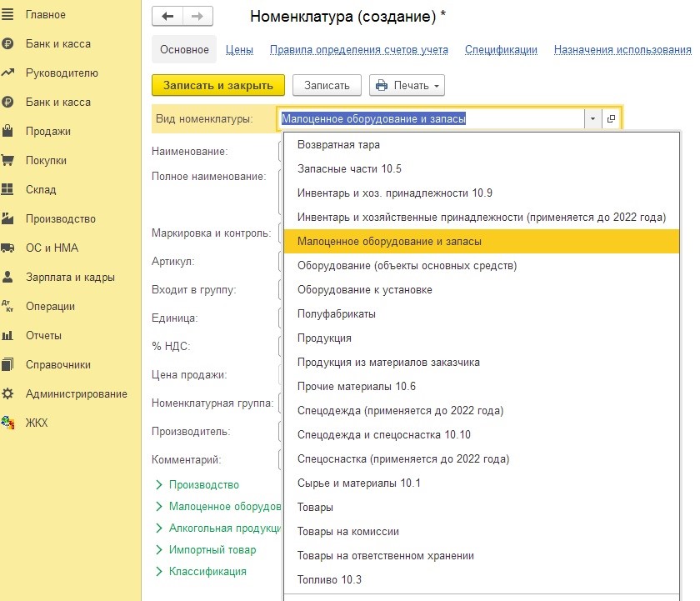Viewport: 700px width, 601px height.
Task: Click the gear icon for Администрирование
Action: coord(7,393)
